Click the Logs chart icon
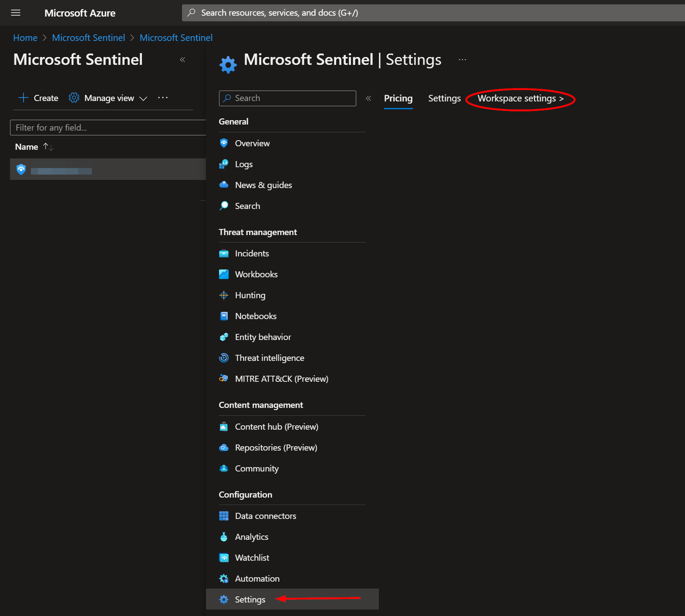 click(x=224, y=164)
